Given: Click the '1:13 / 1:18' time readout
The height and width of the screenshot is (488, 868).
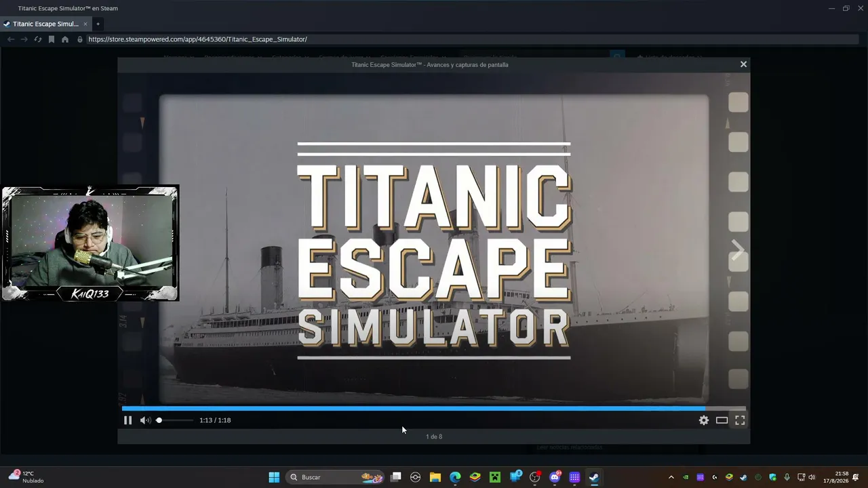Looking at the screenshot, I should (x=215, y=420).
